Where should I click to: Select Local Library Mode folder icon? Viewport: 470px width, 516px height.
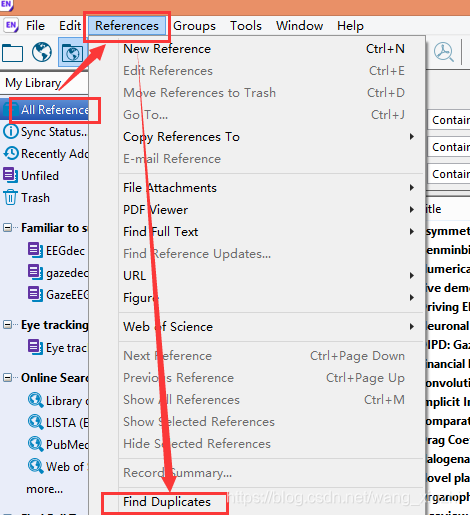tap(13, 53)
